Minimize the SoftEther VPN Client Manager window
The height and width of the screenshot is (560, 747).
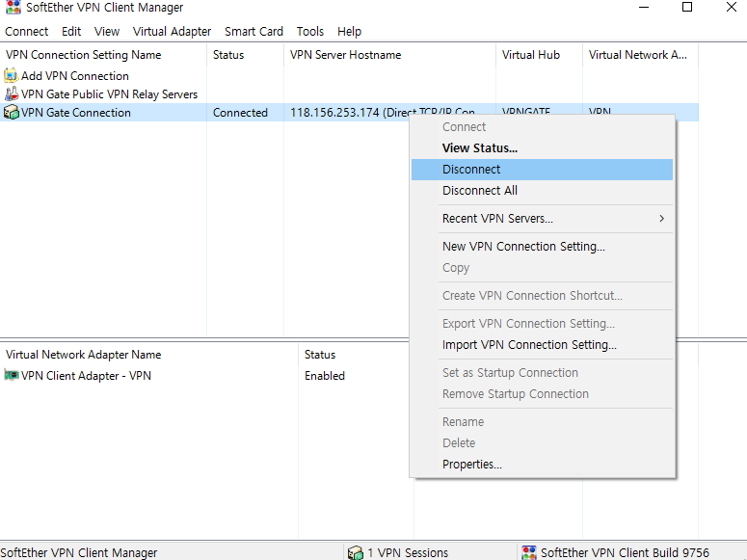point(644,7)
